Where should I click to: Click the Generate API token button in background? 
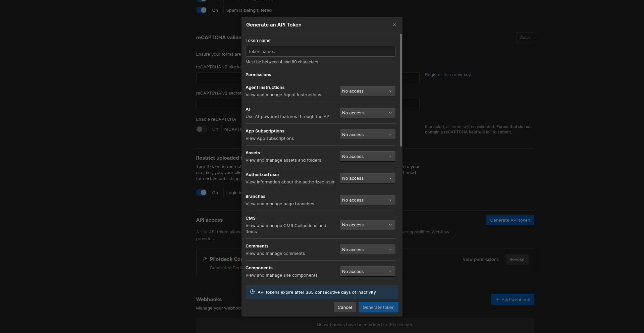coord(510,220)
